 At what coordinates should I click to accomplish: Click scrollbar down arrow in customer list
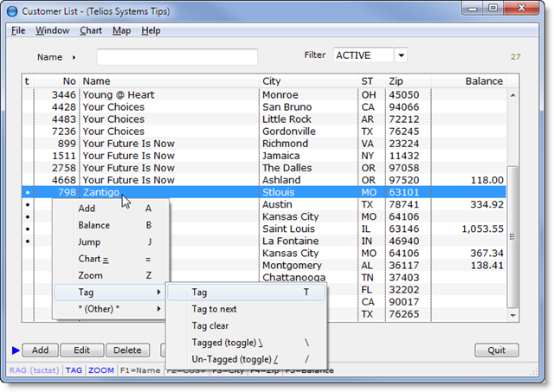coord(514,314)
